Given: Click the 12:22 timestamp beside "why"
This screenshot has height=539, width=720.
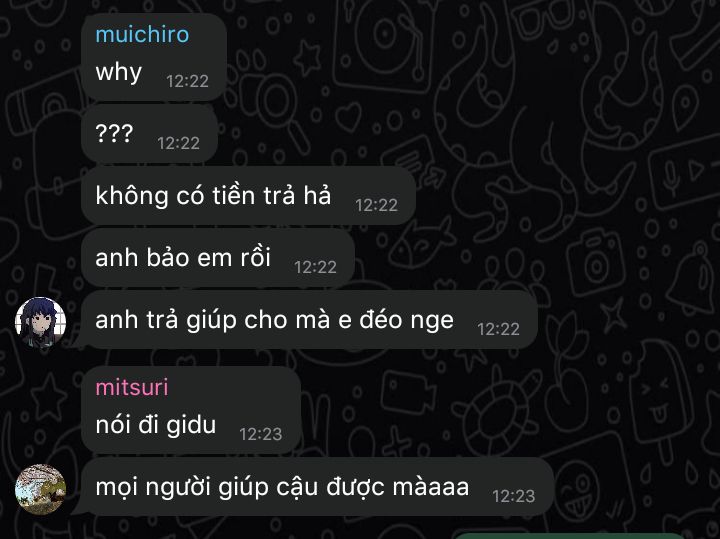Looking at the screenshot, I should [187, 81].
